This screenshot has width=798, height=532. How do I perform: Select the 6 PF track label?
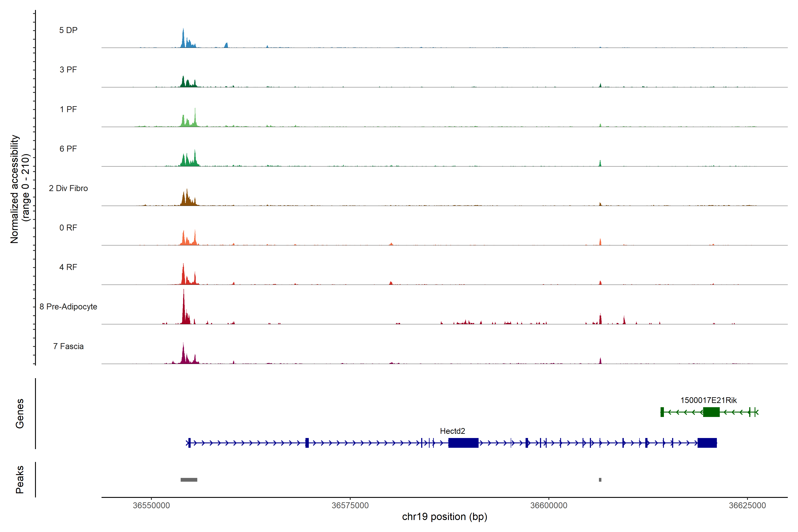68,149
